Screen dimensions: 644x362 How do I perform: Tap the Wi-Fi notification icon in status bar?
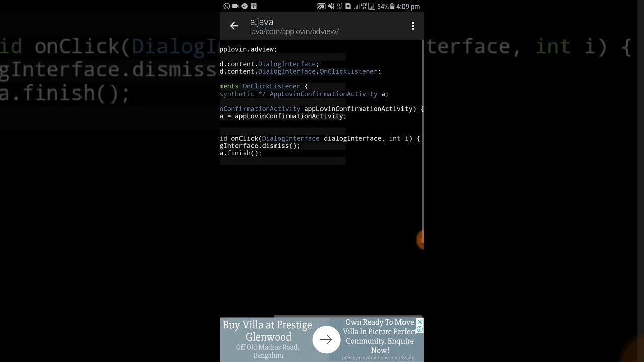tap(253, 6)
